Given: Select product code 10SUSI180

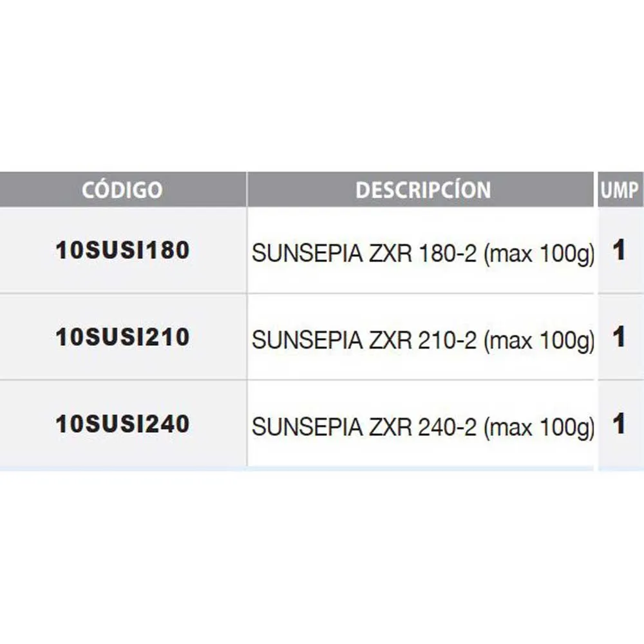Looking at the screenshot, I should click(122, 251).
